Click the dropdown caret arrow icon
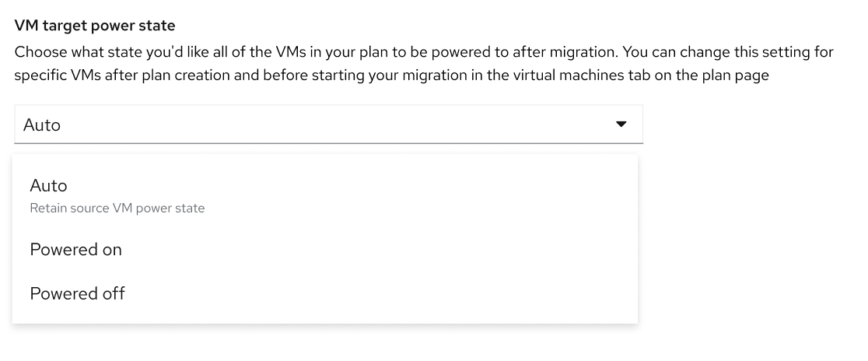The width and height of the screenshot is (868, 361). click(x=621, y=124)
